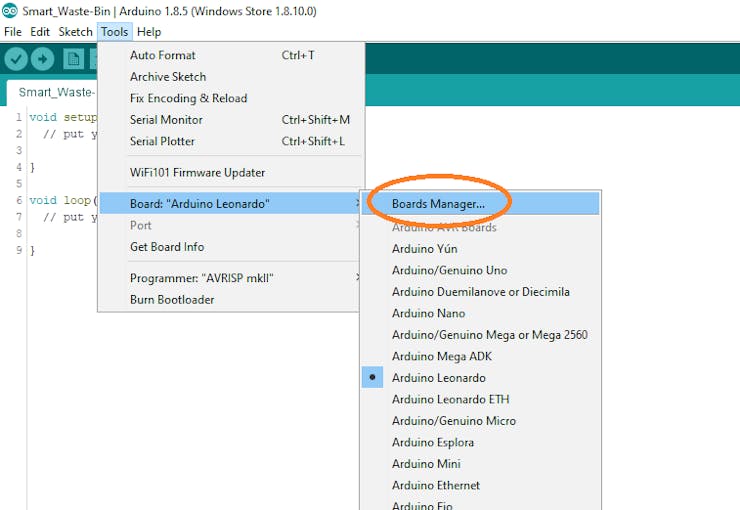740x510 pixels.
Task: Select Arduino/Genuino Micro board
Action: point(480,421)
